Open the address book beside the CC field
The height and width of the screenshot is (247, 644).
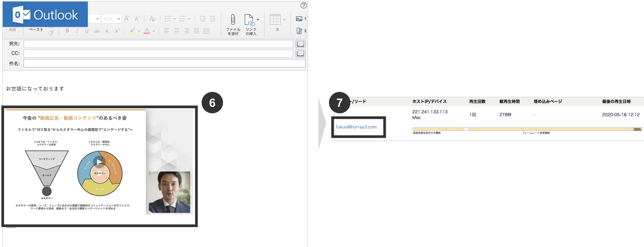coord(300,53)
